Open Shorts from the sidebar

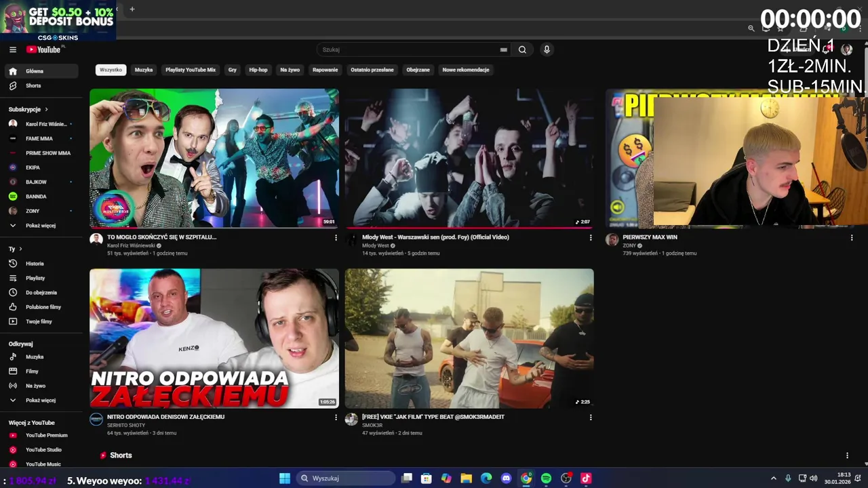tap(42, 86)
